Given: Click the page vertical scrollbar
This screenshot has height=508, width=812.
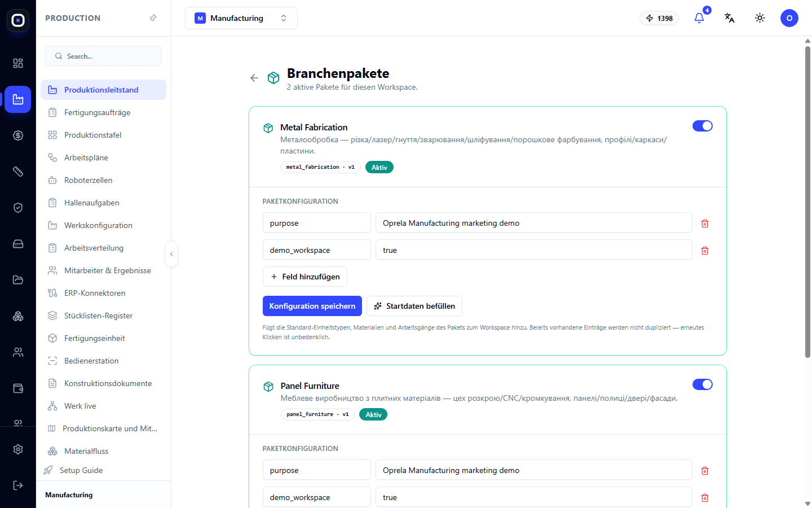Looking at the screenshot, I should [807, 202].
